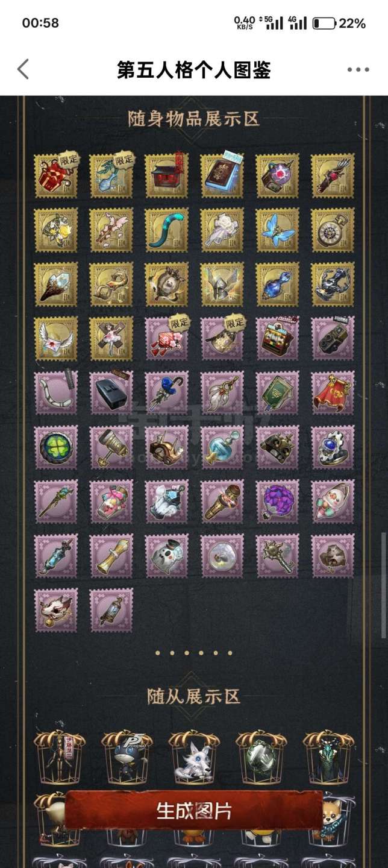388x868 pixels.
Task: Select the slot machine accessory stamp
Action: pyautogui.click(x=277, y=338)
